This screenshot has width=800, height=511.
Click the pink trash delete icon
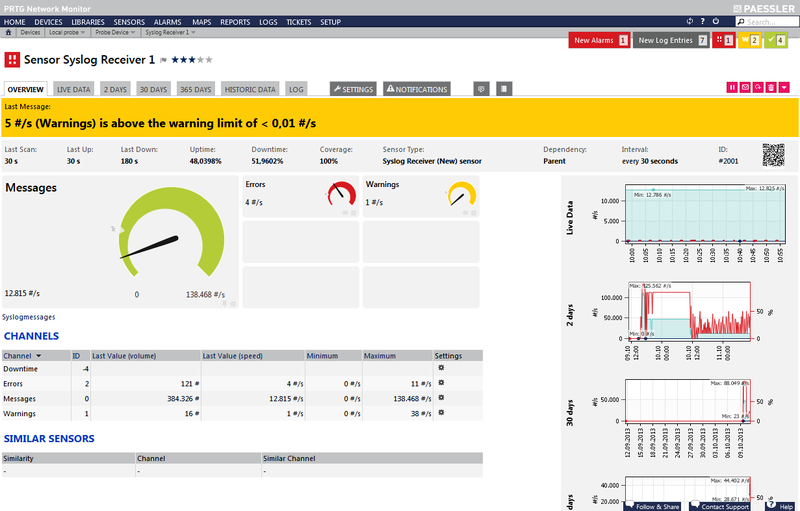pos(771,88)
